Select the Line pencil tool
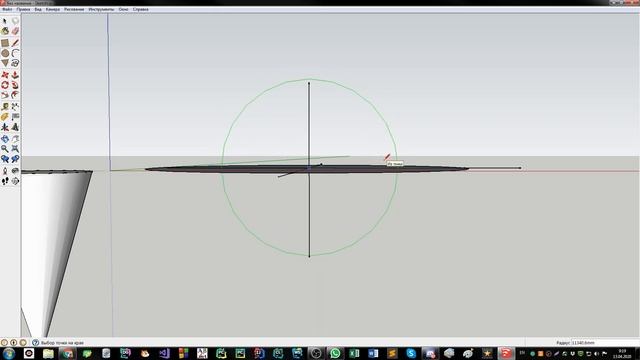Viewport: 640px width, 360px height. [15, 42]
